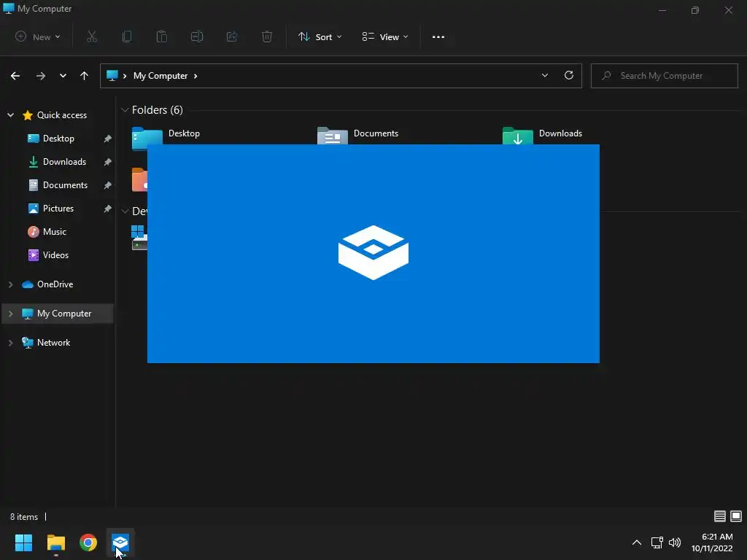Open the Sort dropdown
Viewport: 747px width, 560px height.
[320, 36]
